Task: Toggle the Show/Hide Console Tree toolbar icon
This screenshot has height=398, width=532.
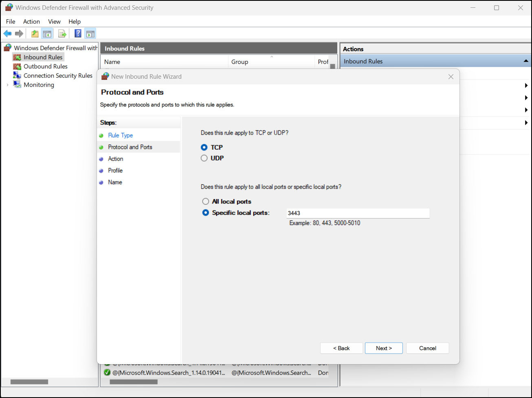Action: point(47,33)
